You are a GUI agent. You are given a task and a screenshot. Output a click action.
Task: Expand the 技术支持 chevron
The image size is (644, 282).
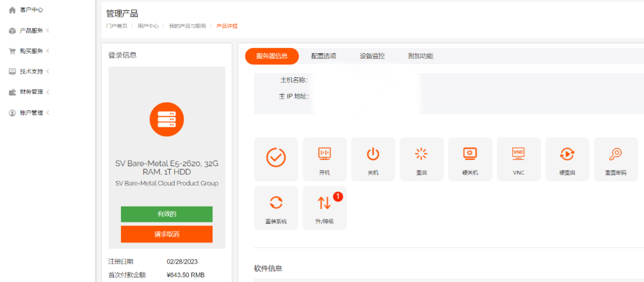tap(47, 72)
